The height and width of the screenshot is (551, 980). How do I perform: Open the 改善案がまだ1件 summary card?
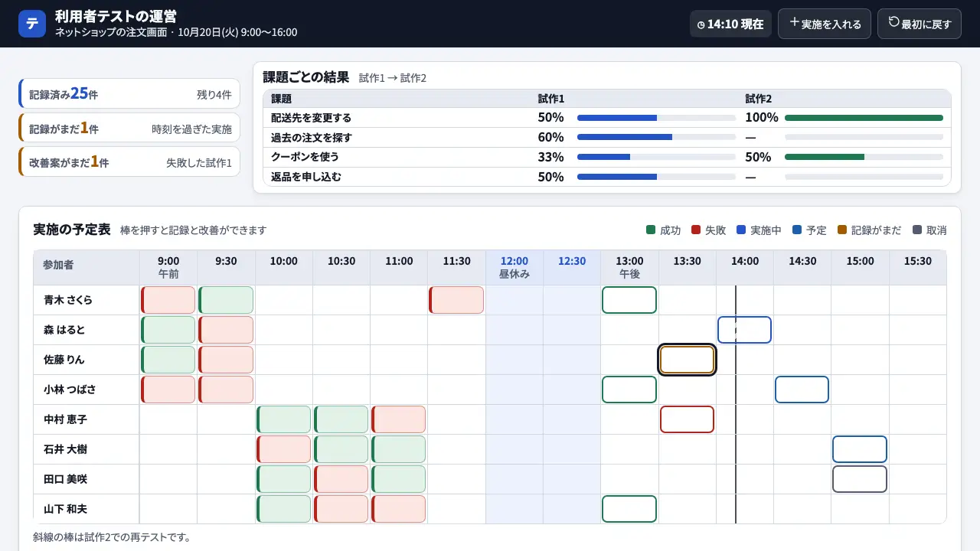point(129,161)
